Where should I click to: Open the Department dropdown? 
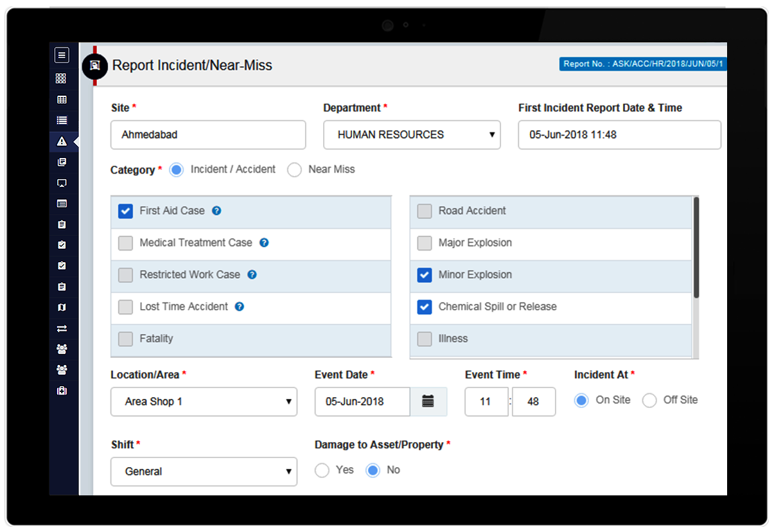click(x=412, y=135)
